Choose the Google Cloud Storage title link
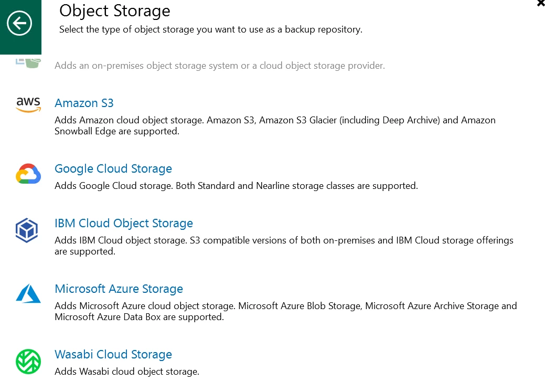Viewport: 545px width, 392px height. pyautogui.click(x=113, y=168)
